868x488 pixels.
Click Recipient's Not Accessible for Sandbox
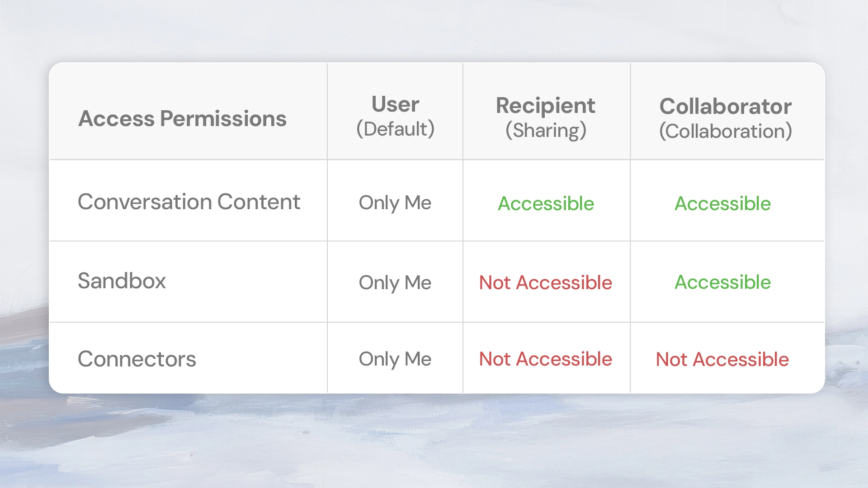click(x=545, y=283)
